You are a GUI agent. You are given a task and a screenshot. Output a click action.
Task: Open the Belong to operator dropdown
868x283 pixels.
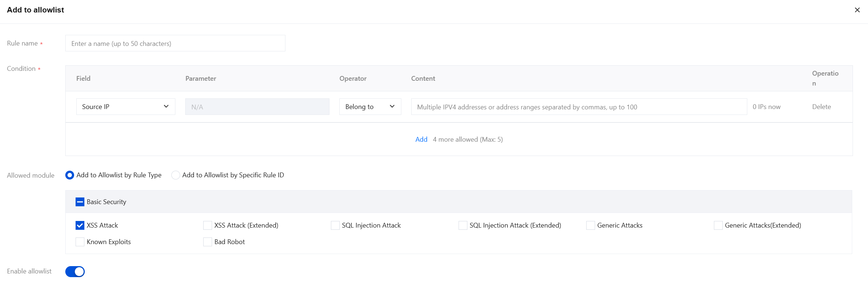point(370,107)
